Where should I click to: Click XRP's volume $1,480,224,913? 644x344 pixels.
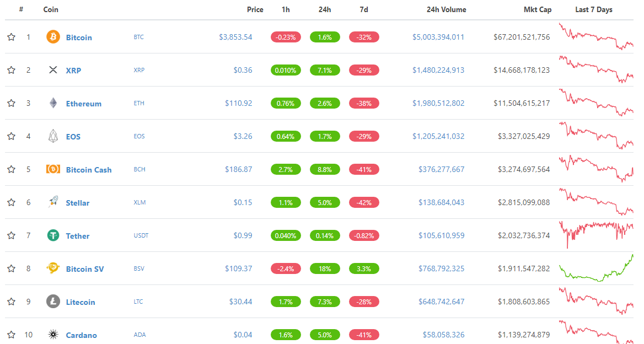438,70
